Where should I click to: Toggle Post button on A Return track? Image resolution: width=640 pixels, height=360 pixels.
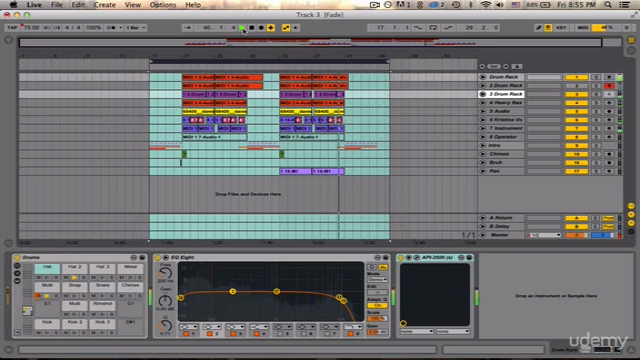(x=608, y=218)
